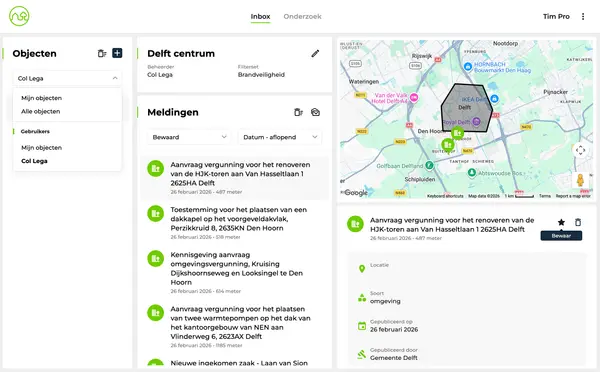
Task: Click the delete icon in the Objecten header
Action: pyautogui.click(x=102, y=54)
